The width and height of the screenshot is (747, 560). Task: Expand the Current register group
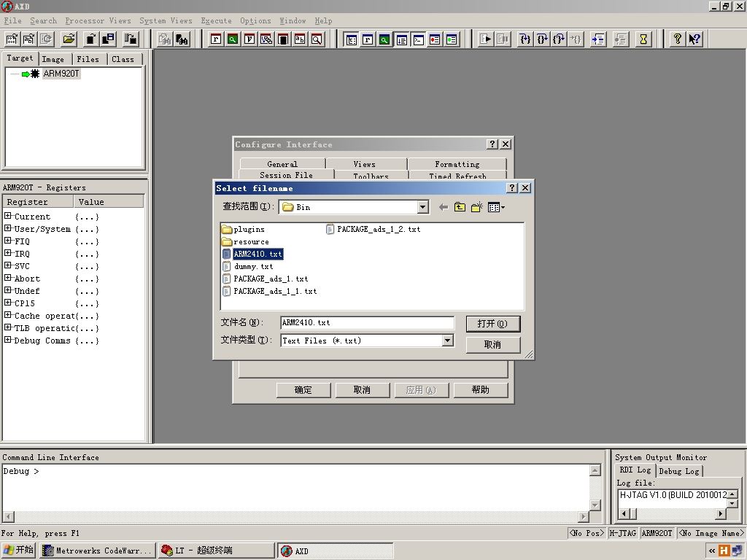coord(7,216)
